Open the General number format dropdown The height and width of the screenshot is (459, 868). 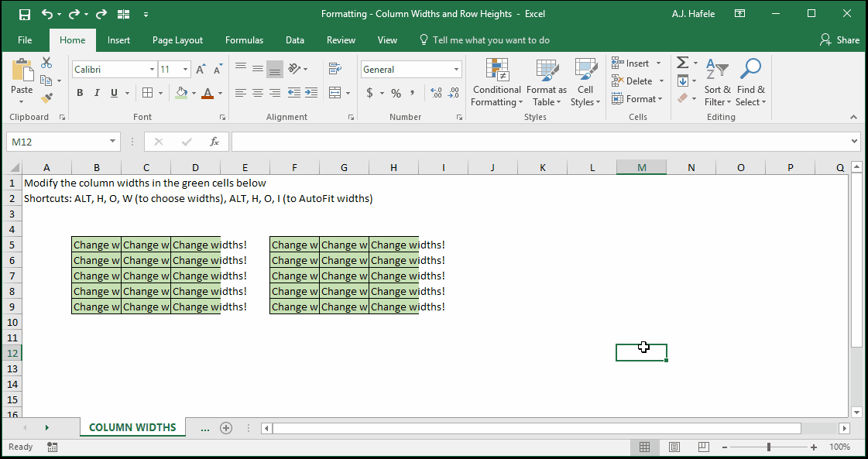click(457, 69)
